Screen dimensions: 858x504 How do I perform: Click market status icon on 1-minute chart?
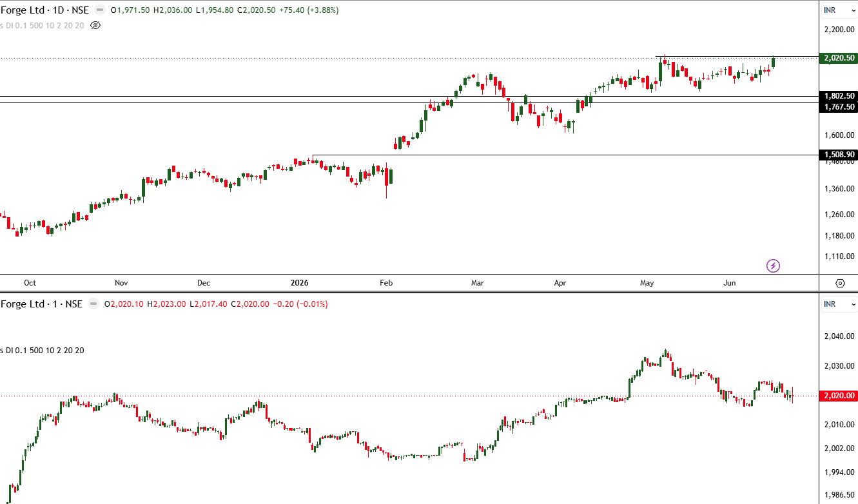[x=93, y=304]
